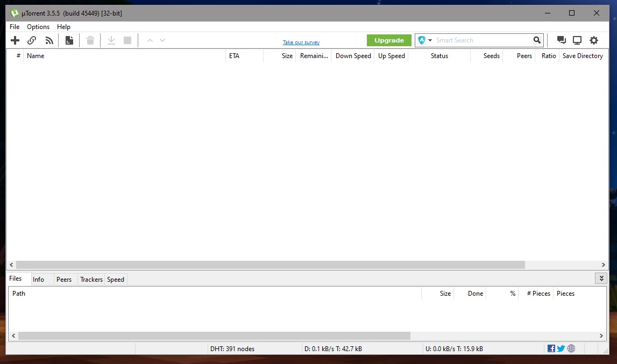Click the Twitter bird icon in status bar
The height and width of the screenshot is (364, 617).
click(x=561, y=348)
